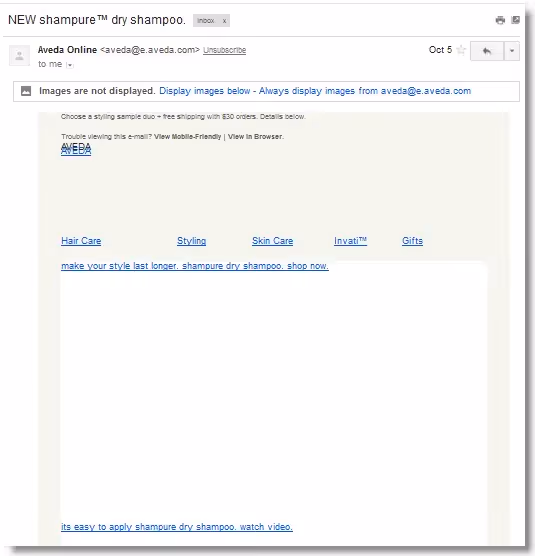
Task: Click sender avatar for Aveda Online
Action: [x=19, y=55]
